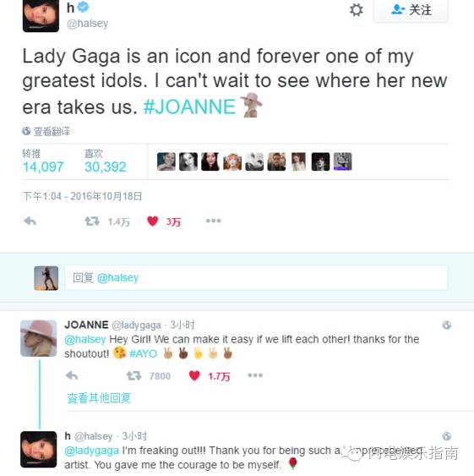474x476 pixels.
Task: Focus the 回复 @halsey reply input field
Action: tap(256, 277)
